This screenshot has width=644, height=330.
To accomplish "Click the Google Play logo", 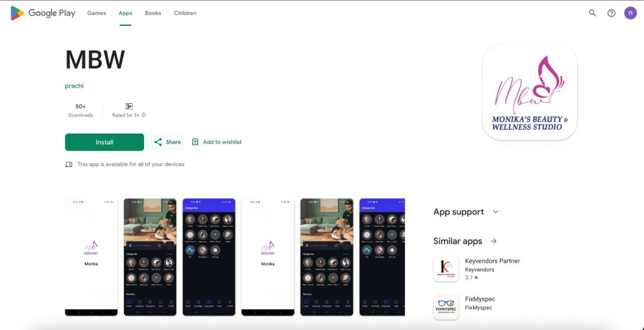I will (43, 13).
